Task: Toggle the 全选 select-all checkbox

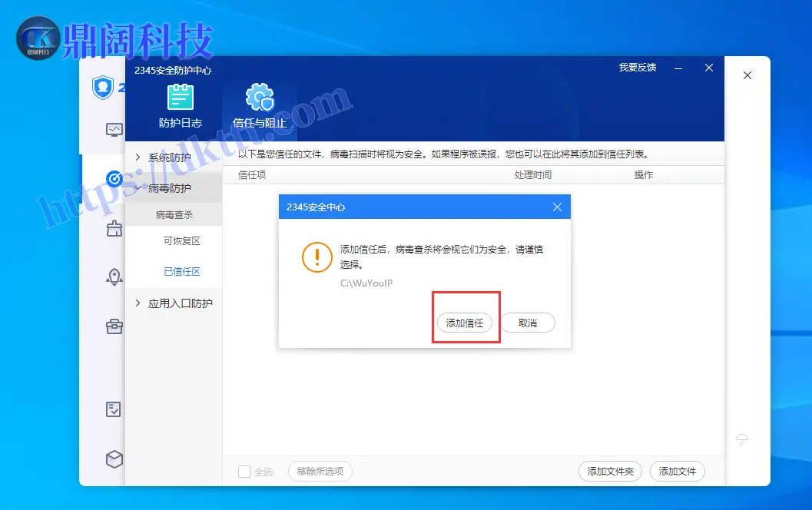Action: tap(244, 472)
